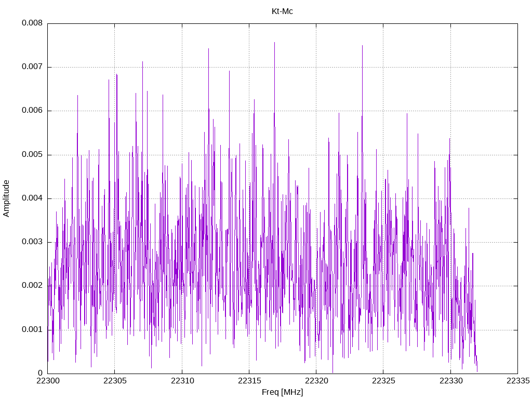Click the "Freq [MHz]" x-axis label
The height and width of the screenshot is (399, 532).
pos(282,392)
